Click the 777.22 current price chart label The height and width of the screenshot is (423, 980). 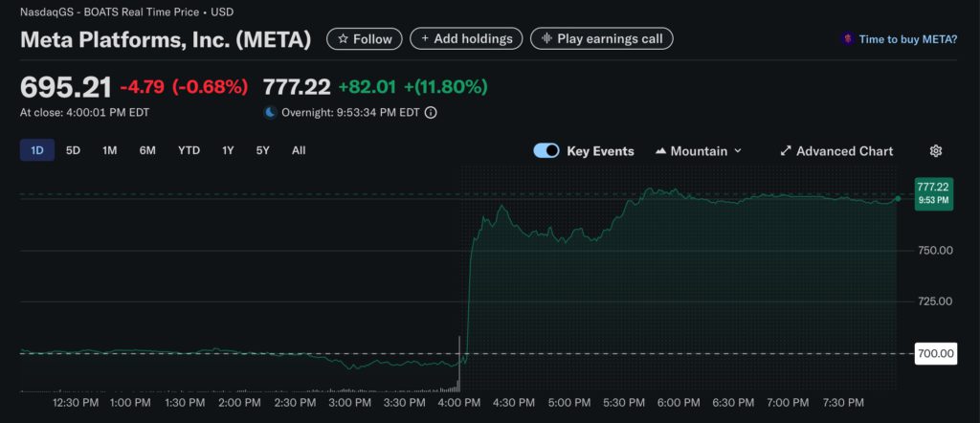tap(934, 193)
